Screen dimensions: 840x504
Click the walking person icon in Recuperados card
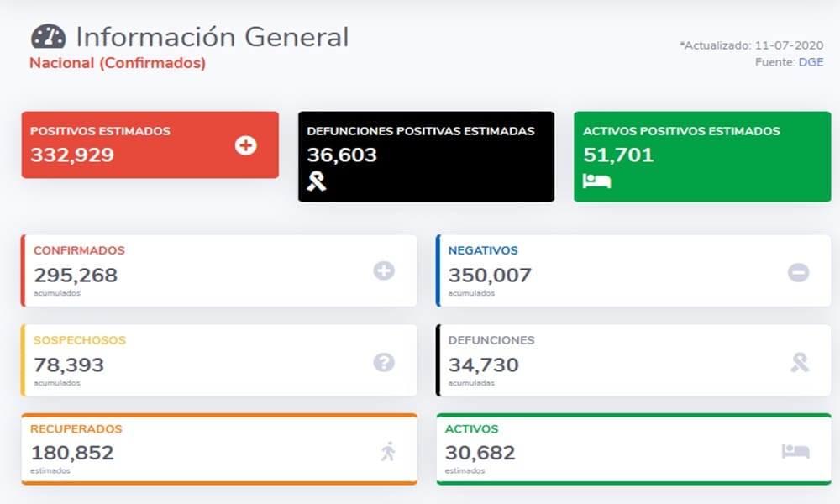pos(387,452)
